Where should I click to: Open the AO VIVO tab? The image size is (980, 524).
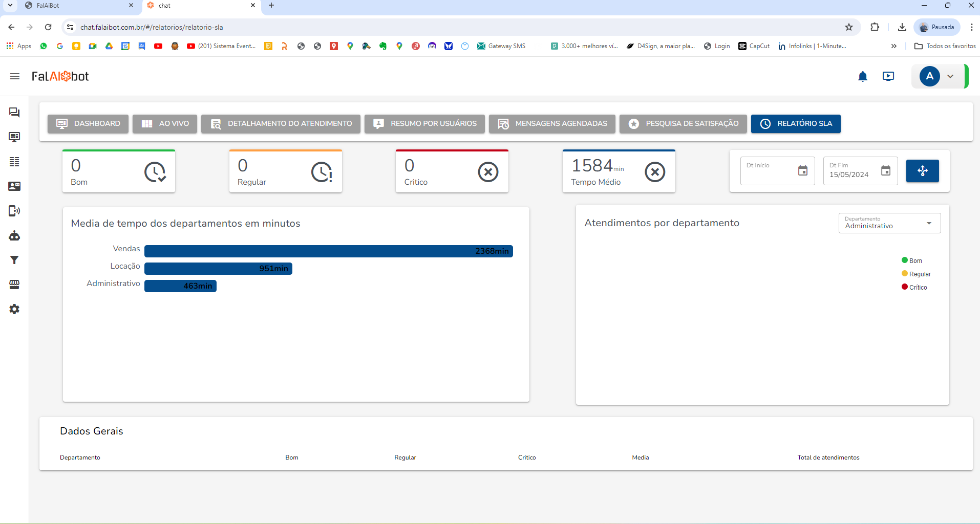tap(165, 123)
